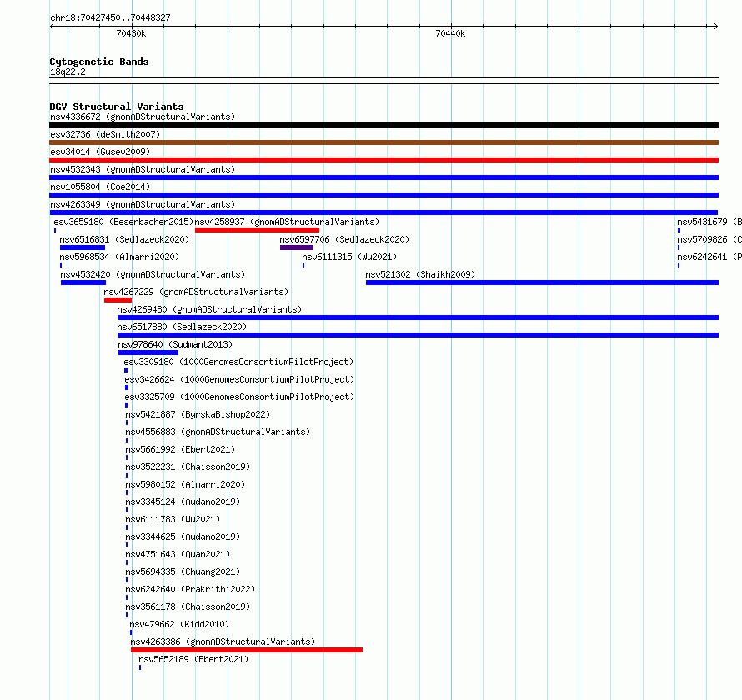Open the esv32736 (deSmith2007) label

tap(105, 134)
